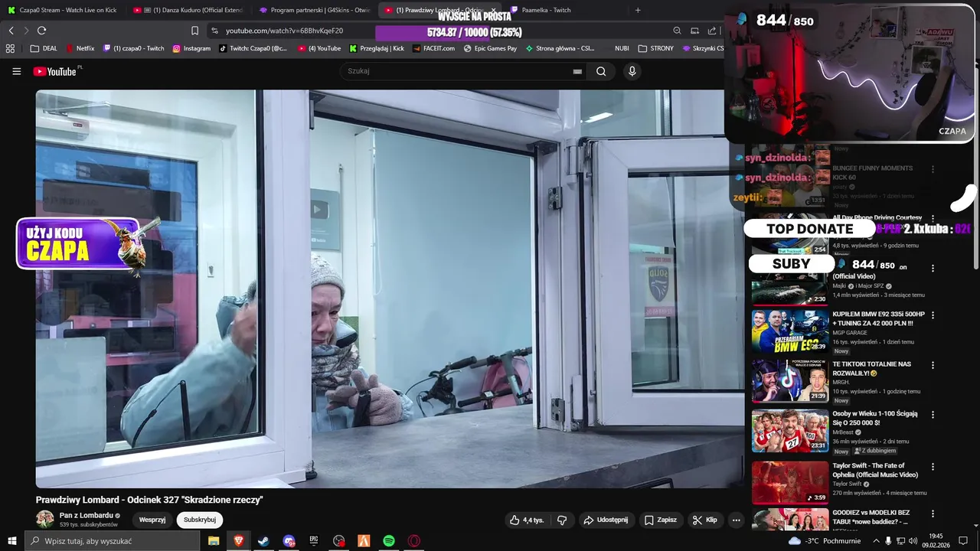Open Steam from the taskbar
Screen dimensions: 980x551
point(263,541)
